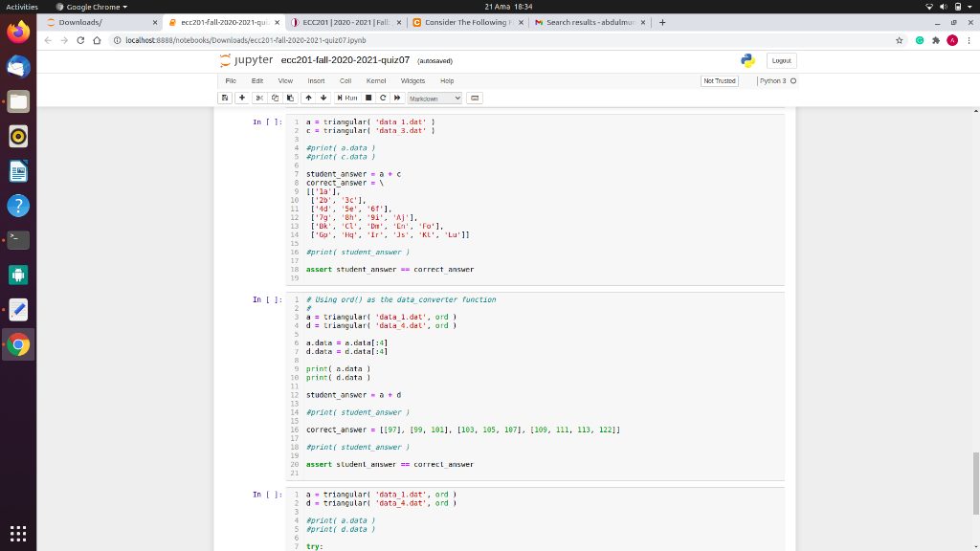This screenshot has width=980, height=551.
Task: Cut the selected cell using the scissors icon
Action: point(259,97)
